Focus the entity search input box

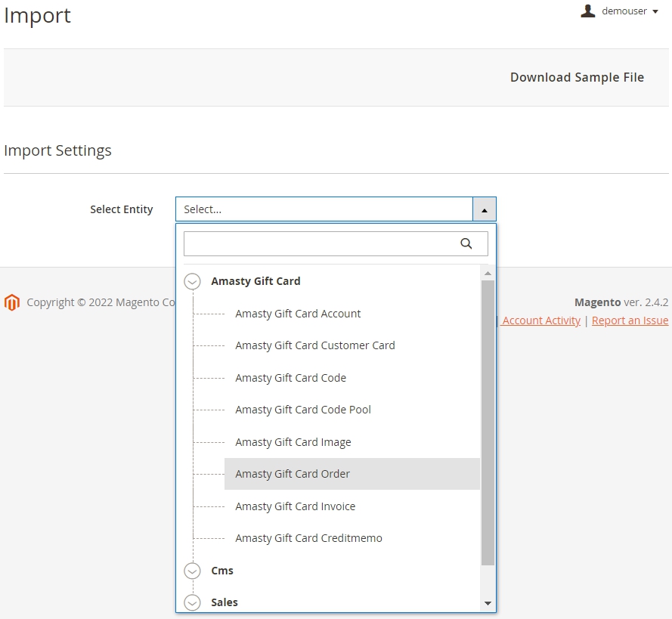(336, 243)
